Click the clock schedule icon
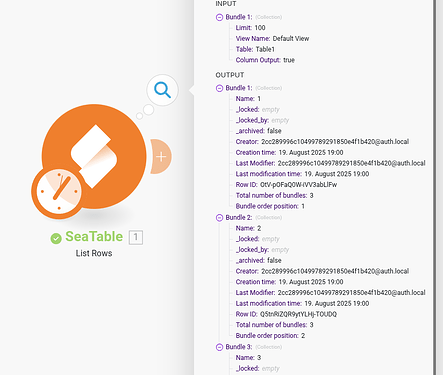This screenshot has width=443, height=375. [x=59, y=191]
